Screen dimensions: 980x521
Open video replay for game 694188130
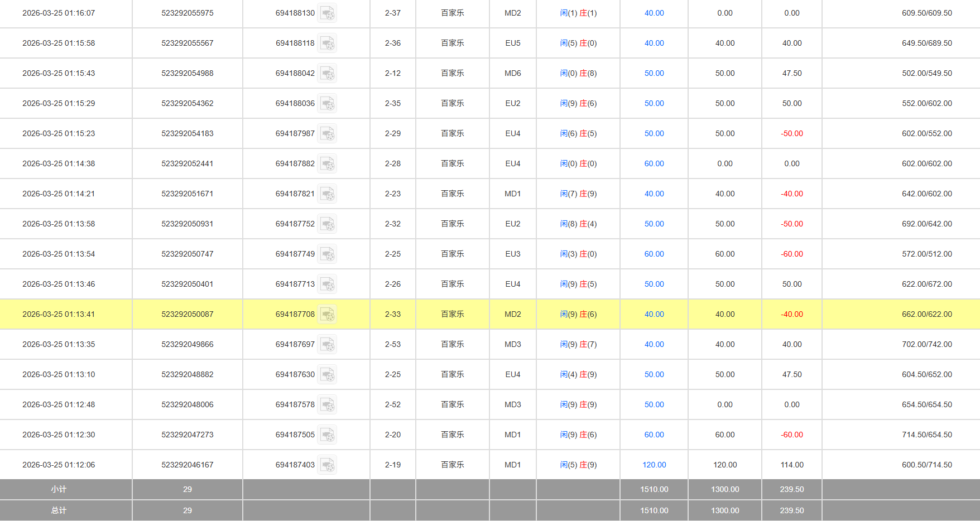click(327, 13)
